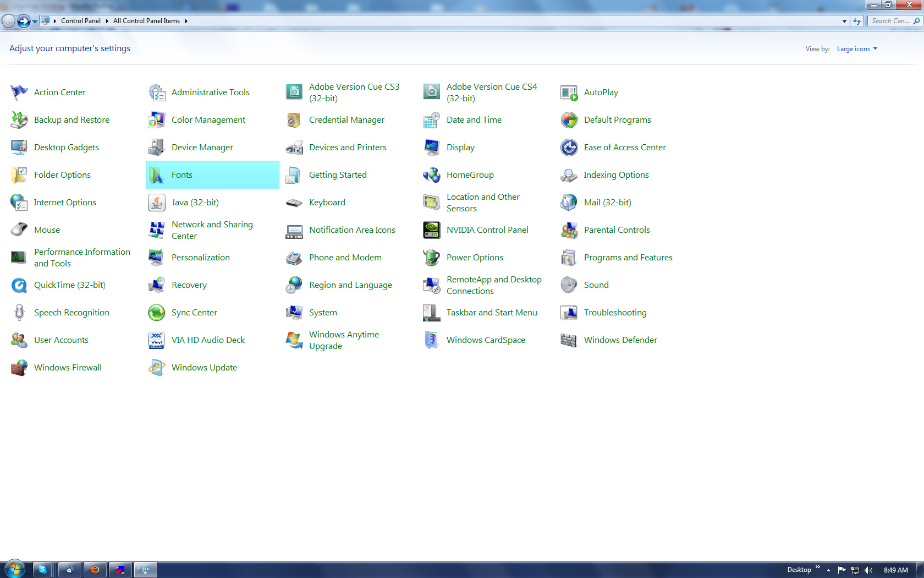Image resolution: width=924 pixels, height=578 pixels.
Task: Click the Refresh button beside the address bar
Action: coord(858,20)
